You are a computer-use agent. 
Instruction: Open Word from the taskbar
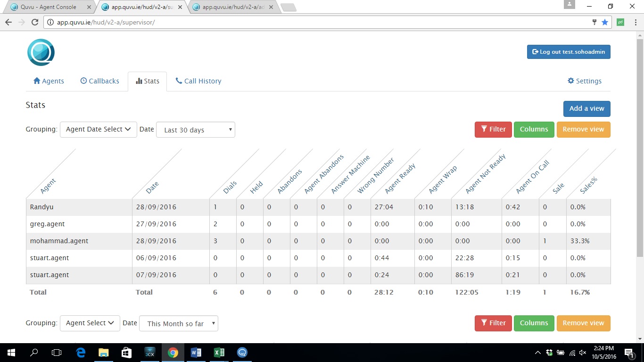tap(196, 353)
